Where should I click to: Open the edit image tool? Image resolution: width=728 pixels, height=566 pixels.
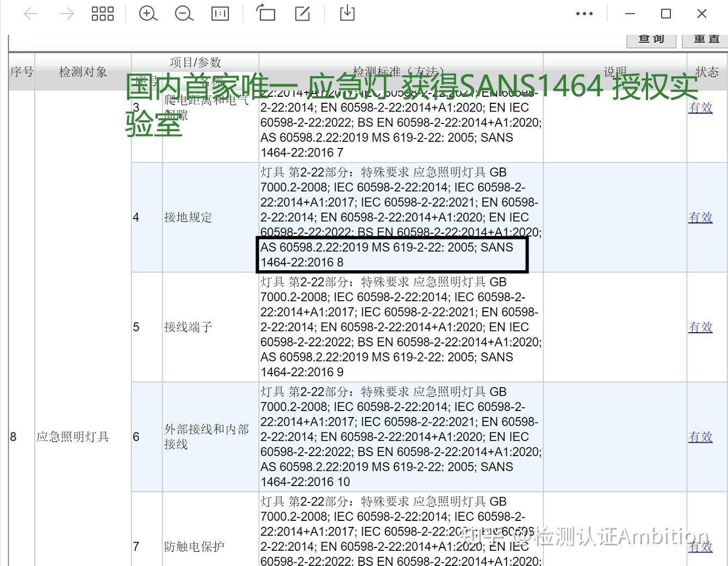point(302,13)
